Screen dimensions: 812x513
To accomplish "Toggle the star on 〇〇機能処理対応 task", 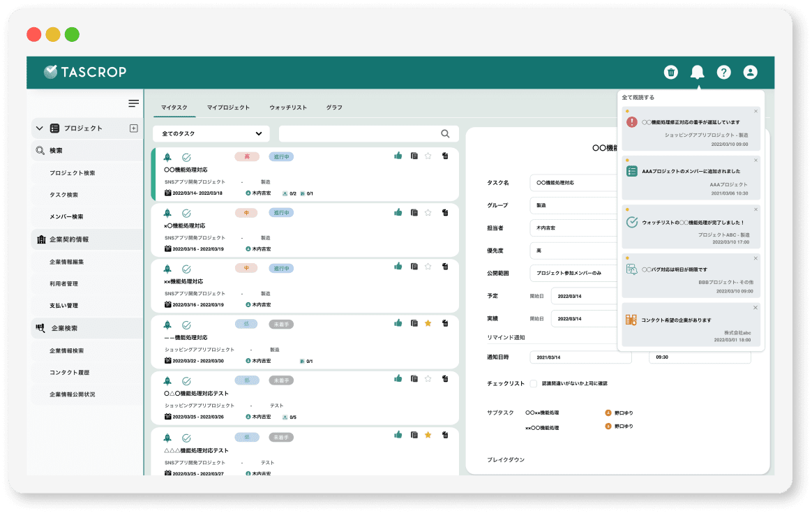I will pyautogui.click(x=428, y=156).
